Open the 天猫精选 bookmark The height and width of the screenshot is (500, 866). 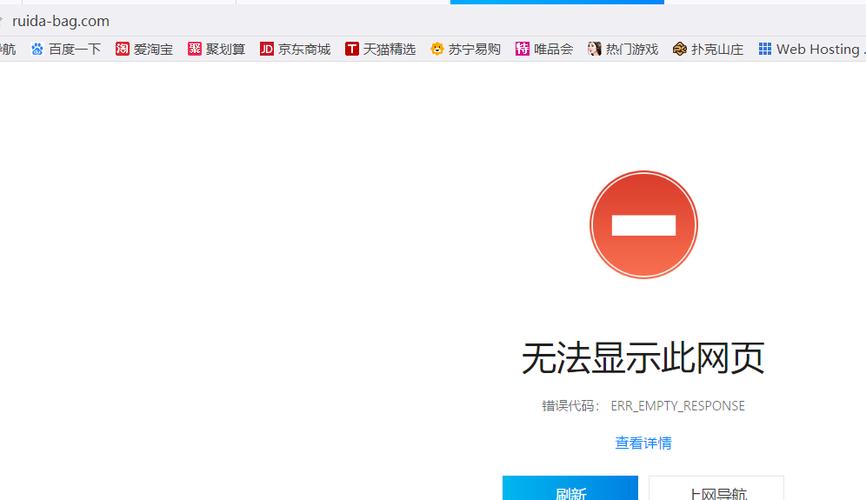[x=389, y=49]
